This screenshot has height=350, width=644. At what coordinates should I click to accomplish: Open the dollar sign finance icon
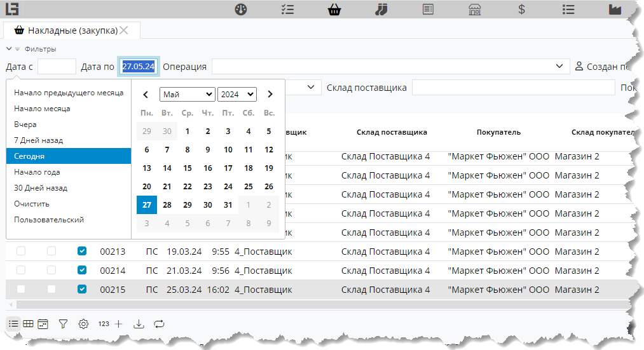tap(521, 10)
